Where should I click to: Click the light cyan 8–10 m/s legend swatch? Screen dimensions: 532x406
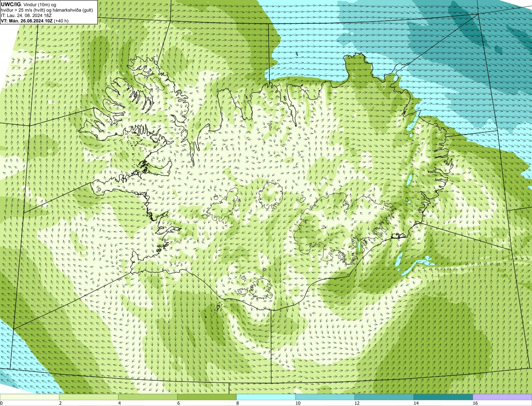coord(266,397)
